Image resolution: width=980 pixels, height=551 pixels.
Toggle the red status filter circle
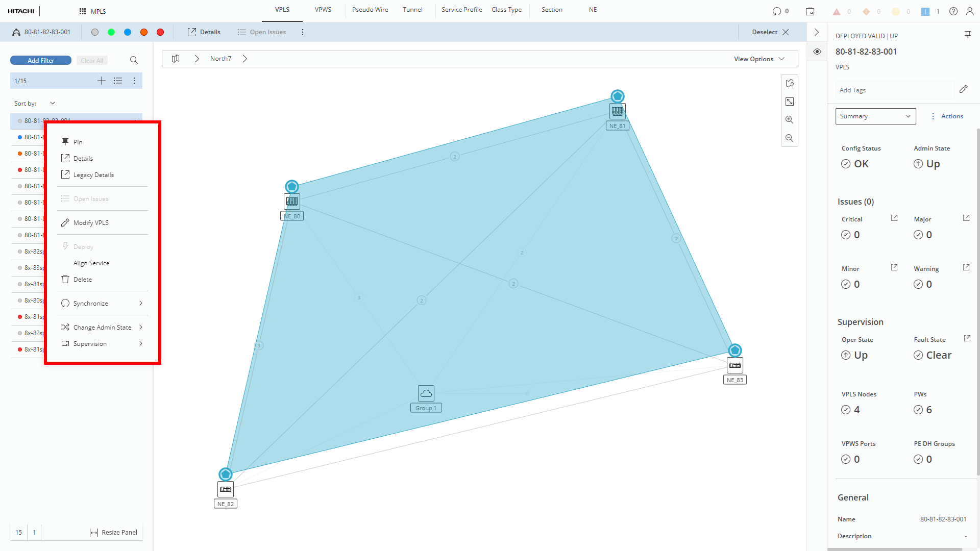160,32
